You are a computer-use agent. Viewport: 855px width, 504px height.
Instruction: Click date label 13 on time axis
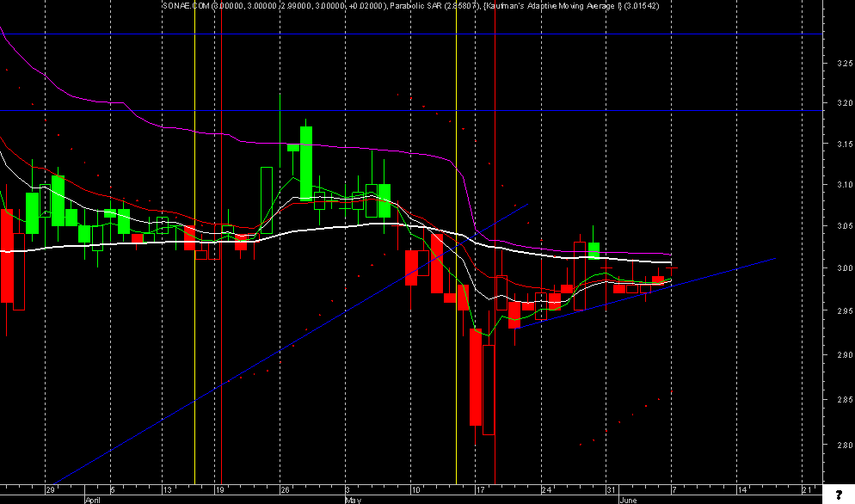168,490
